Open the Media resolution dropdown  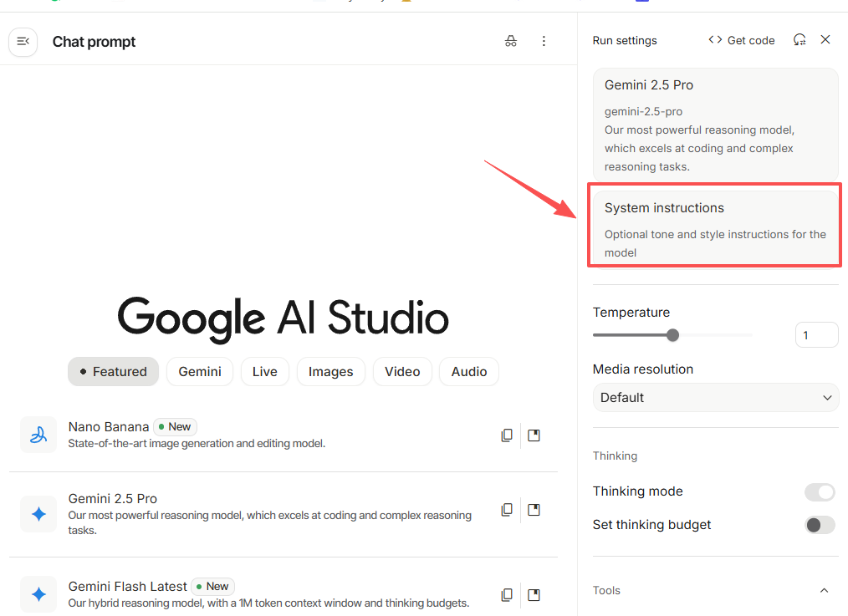pos(716,398)
